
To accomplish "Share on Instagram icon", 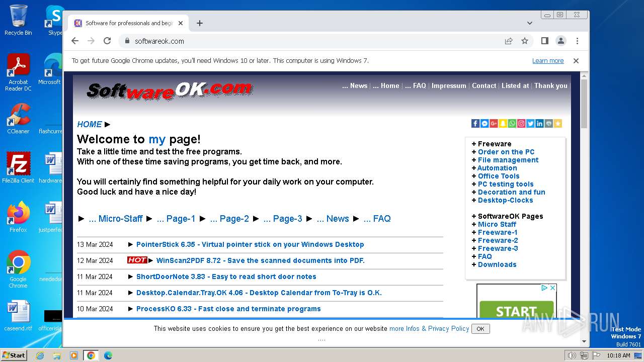I will point(521,124).
